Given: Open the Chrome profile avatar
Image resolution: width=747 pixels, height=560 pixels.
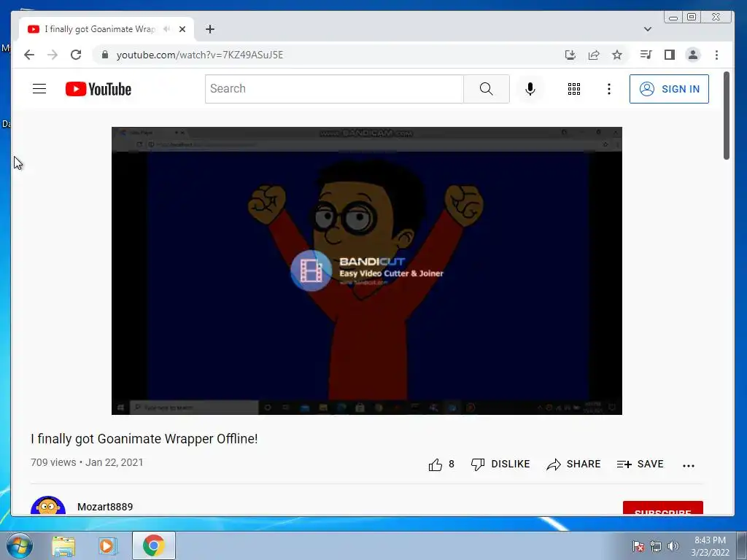Looking at the screenshot, I should click(693, 55).
